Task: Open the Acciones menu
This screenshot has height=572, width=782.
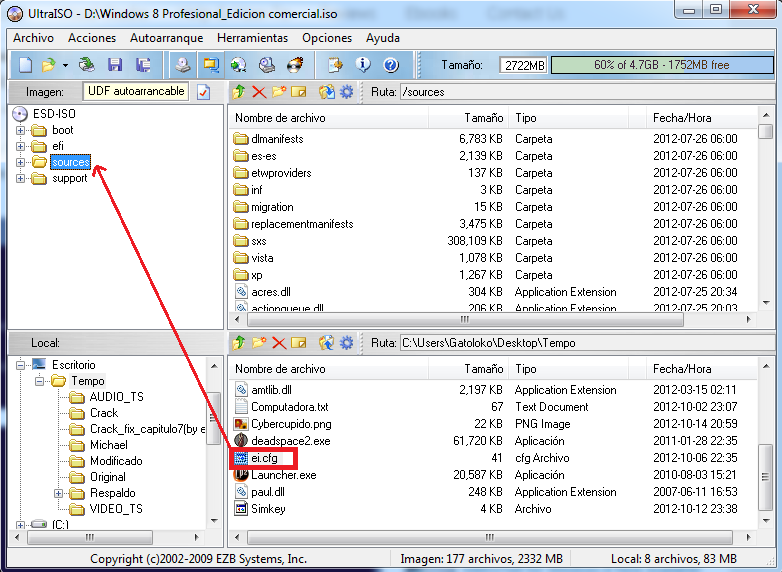Action: click(92, 38)
